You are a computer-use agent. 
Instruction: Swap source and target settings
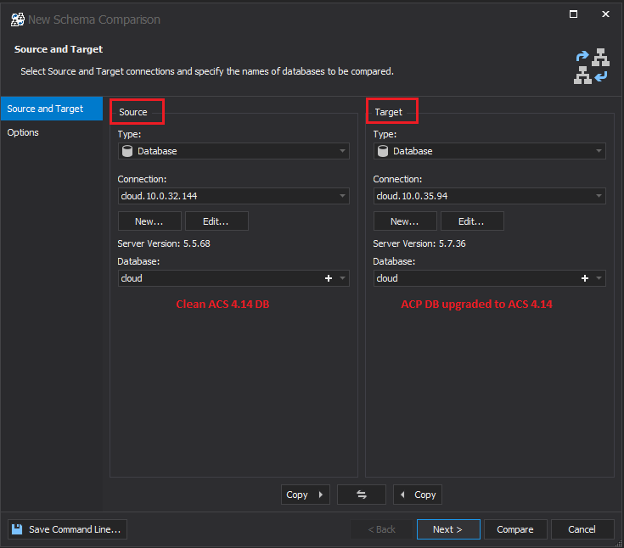(x=361, y=495)
